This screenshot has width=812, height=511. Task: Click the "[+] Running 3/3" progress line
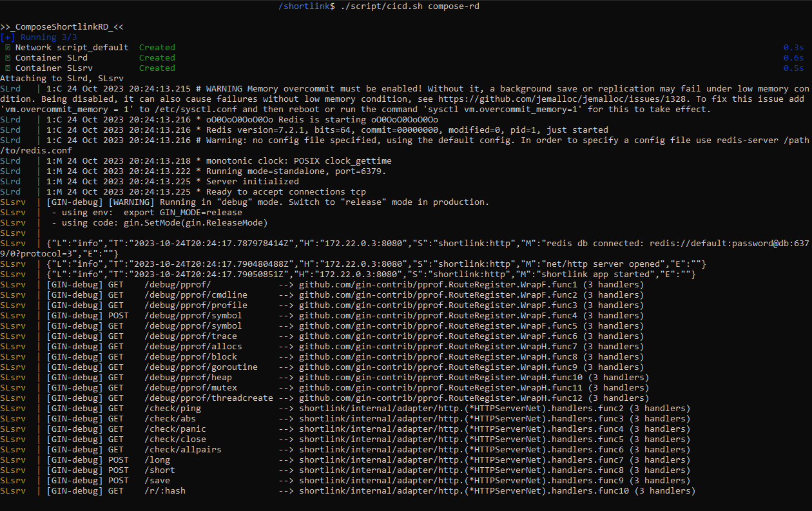click(x=39, y=37)
